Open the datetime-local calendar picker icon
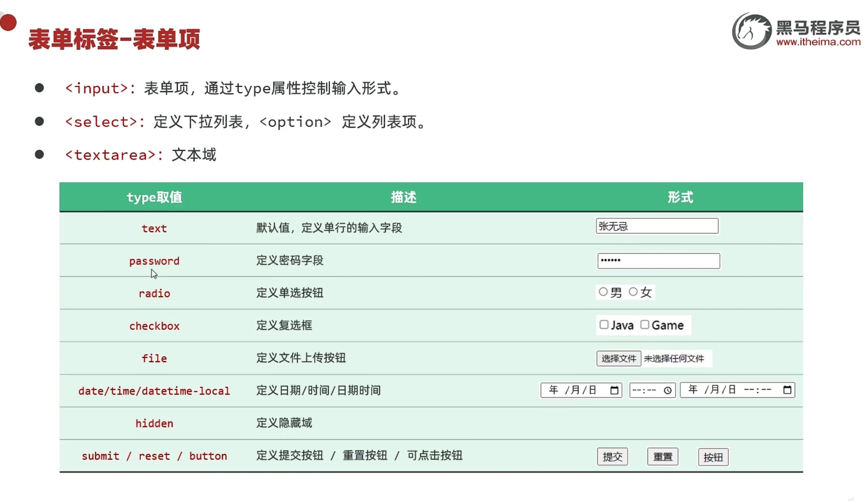The image size is (868, 501). tap(787, 390)
